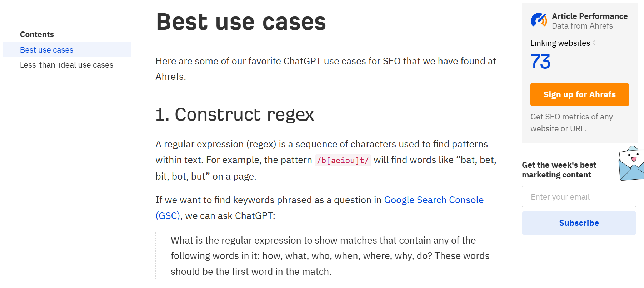Viewport: 644px width, 288px height.
Task: Click the Contents sidebar heading
Action: (37, 34)
